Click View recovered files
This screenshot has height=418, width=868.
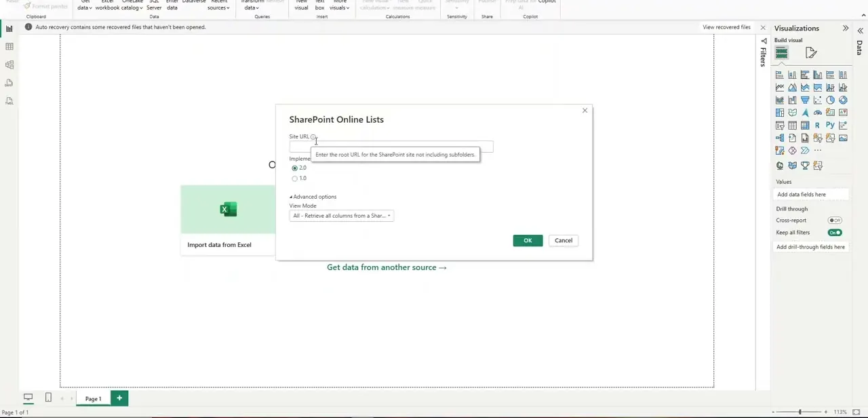(726, 27)
